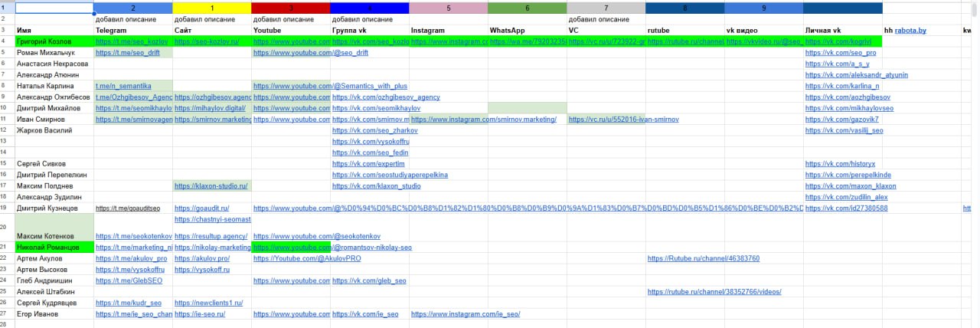This screenshot has width=980, height=328.
Task: Open the klaxon-studio.ru site link
Action: coord(211,185)
